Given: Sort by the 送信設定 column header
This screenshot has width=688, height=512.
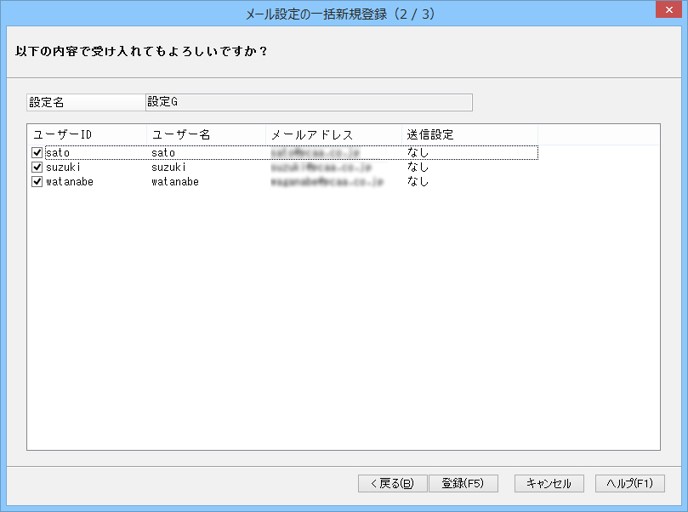Looking at the screenshot, I should coord(469,135).
